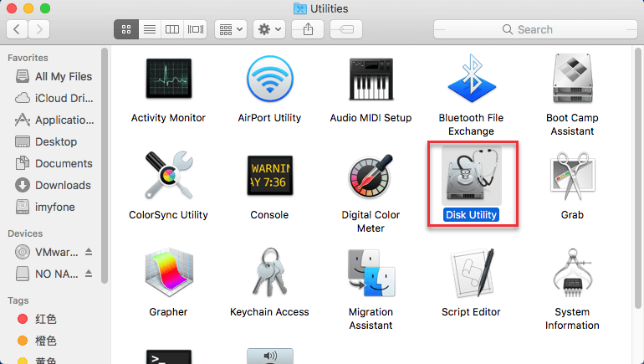Screen dimensions: 644x364
Task: Eject the NO NAME device
Action: coord(89,274)
